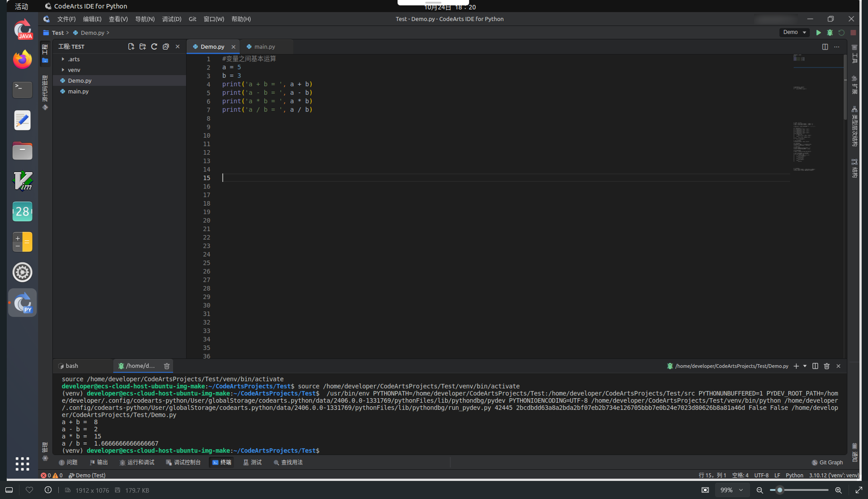This screenshot has width=868, height=499.
Task: Click the Debug bug icon
Action: coord(830,33)
